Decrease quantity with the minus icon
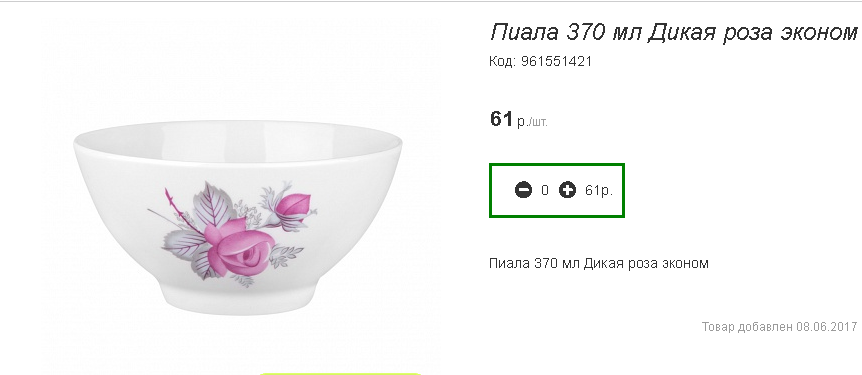Image resolution: width=862 pixels, height=375 pixels. point(523,190)
